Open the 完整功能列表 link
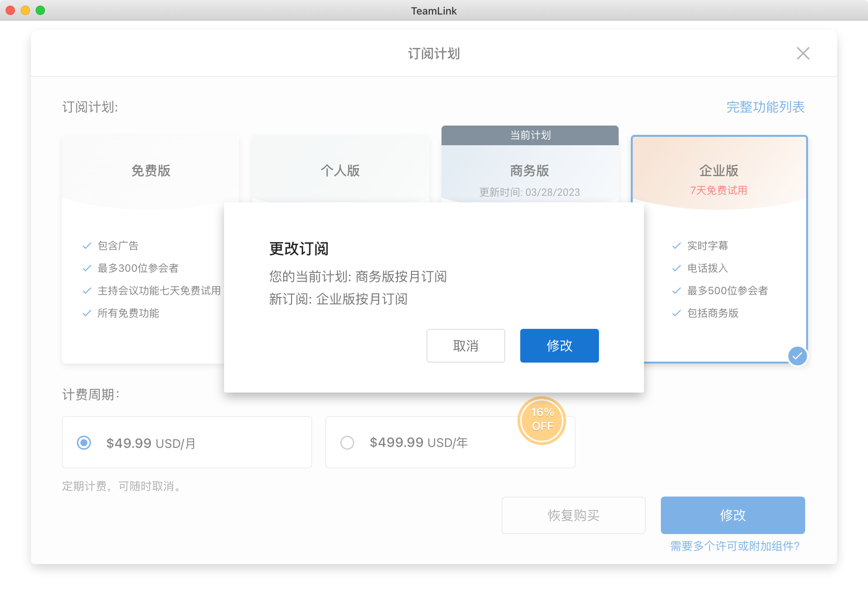The image size is (868, 594). click(x=765, y=107)
